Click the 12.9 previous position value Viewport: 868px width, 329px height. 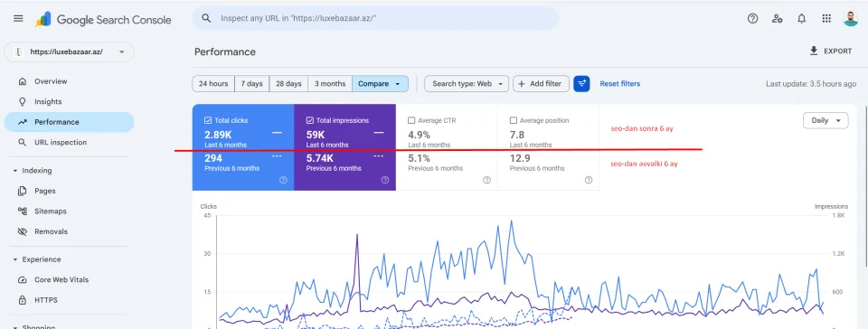pyautogui.click(x=520, y=159)
